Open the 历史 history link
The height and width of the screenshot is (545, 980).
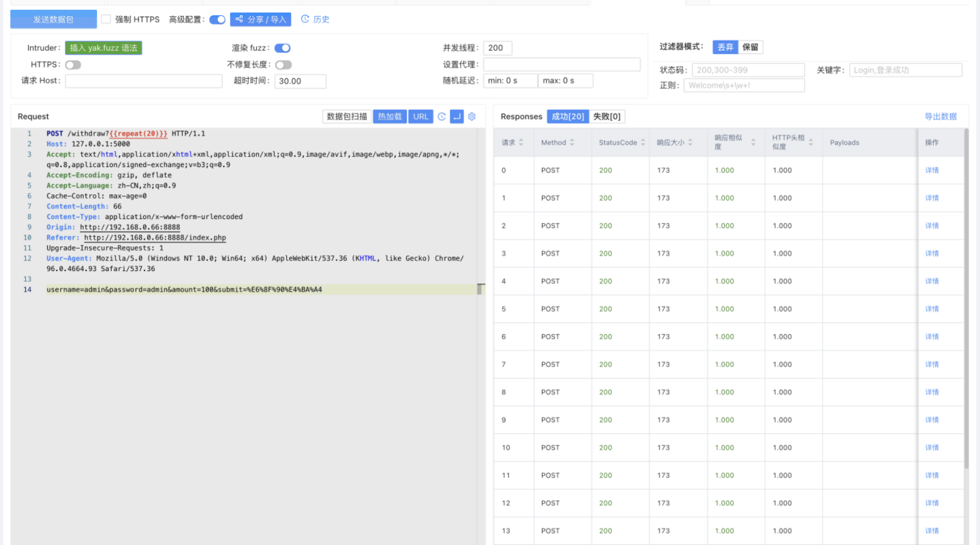click(x=315, y=19)
